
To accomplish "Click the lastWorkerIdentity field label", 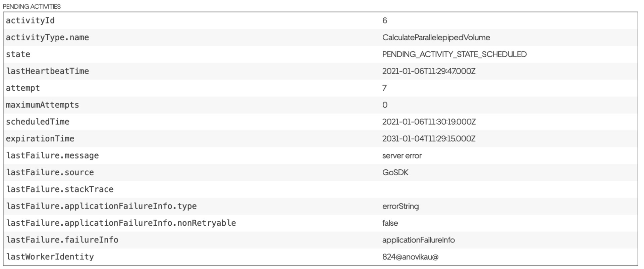I will (50, 257).
